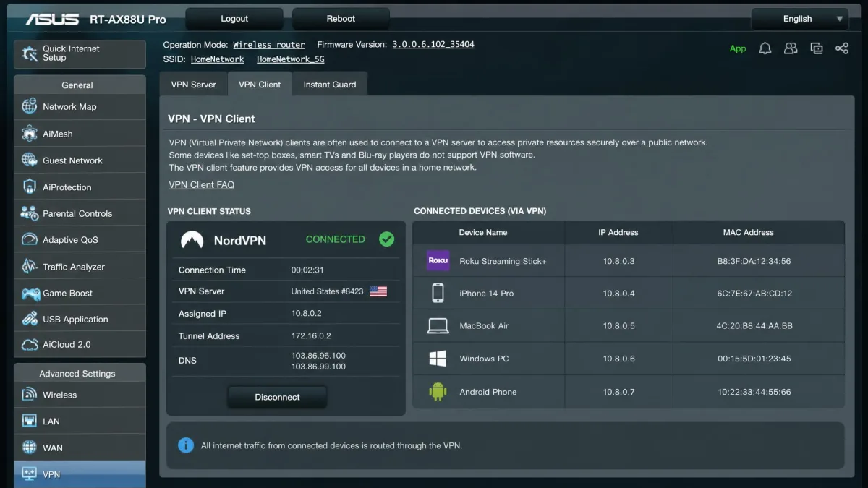Click the IP Address column header
Screen dimensions: 868x488
(x=618, y=232)
